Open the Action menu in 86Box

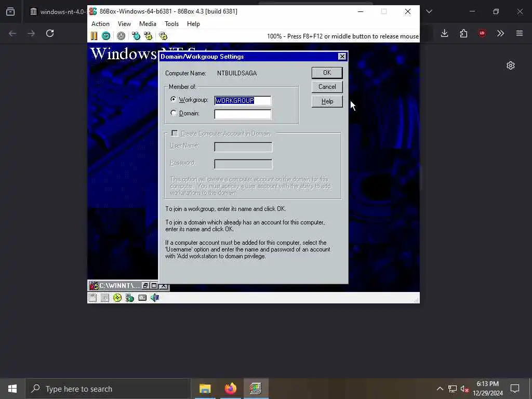point(100,24)
